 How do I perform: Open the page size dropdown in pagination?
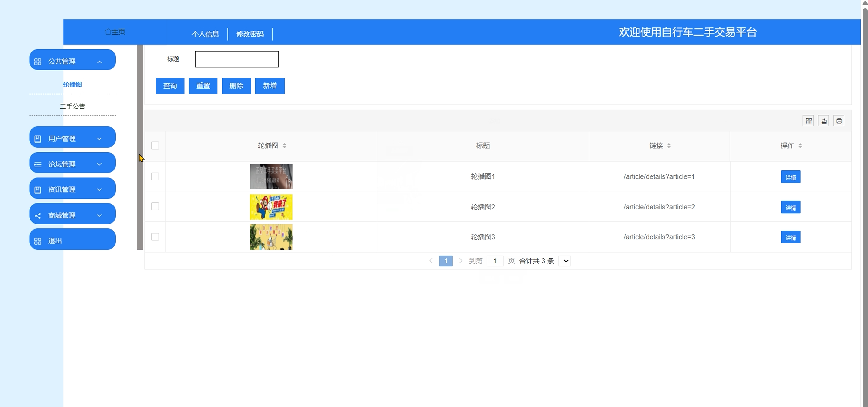(x=565, y=261)
